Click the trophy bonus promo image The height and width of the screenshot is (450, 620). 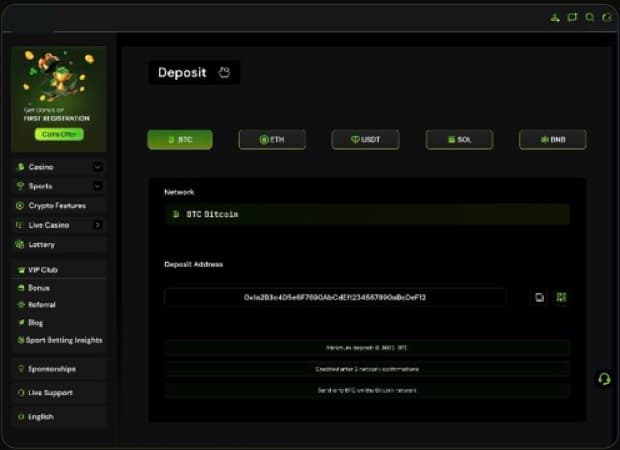[x=59, y=75]
